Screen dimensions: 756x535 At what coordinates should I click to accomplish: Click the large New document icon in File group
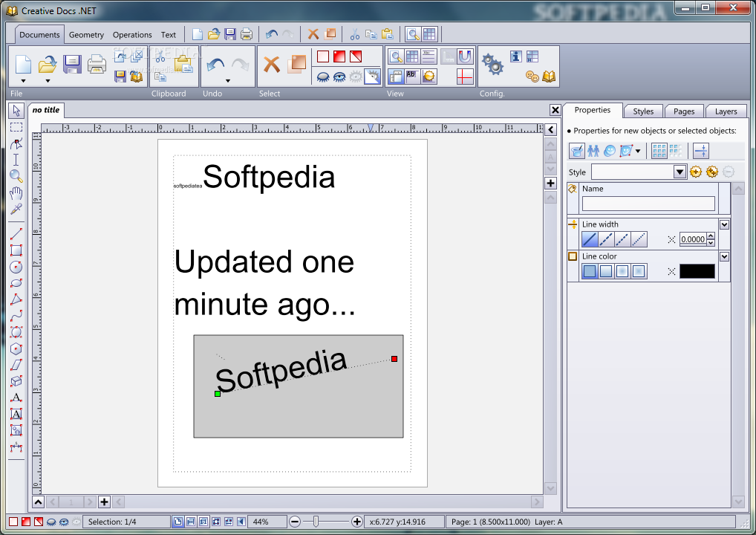tap(23, 64)
